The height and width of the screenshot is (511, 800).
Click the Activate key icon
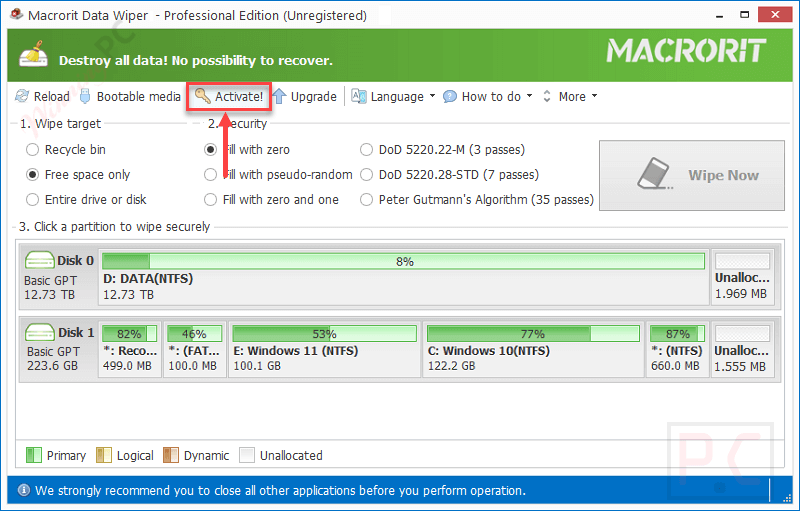(x=203, y=96)
